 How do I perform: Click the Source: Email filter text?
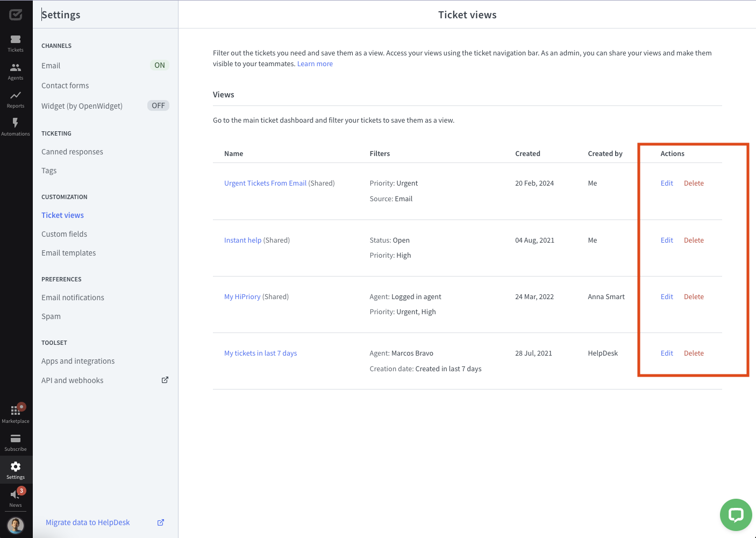[391, 199]
